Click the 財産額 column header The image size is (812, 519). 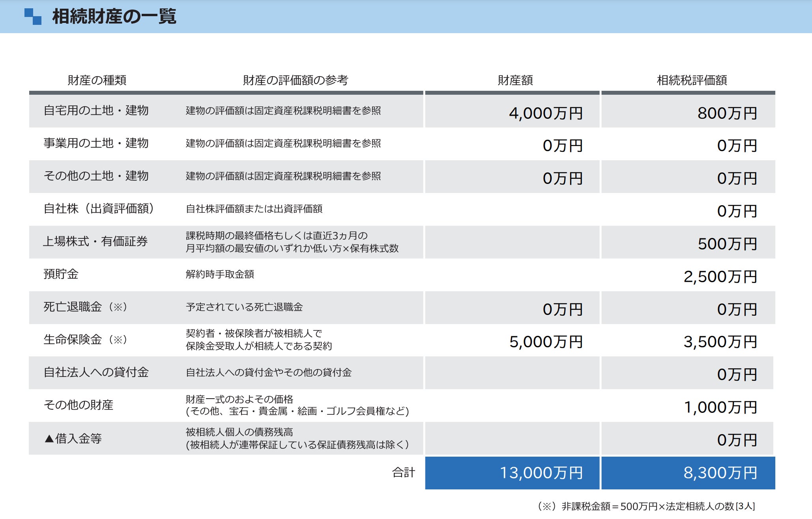tap(515, 80)
